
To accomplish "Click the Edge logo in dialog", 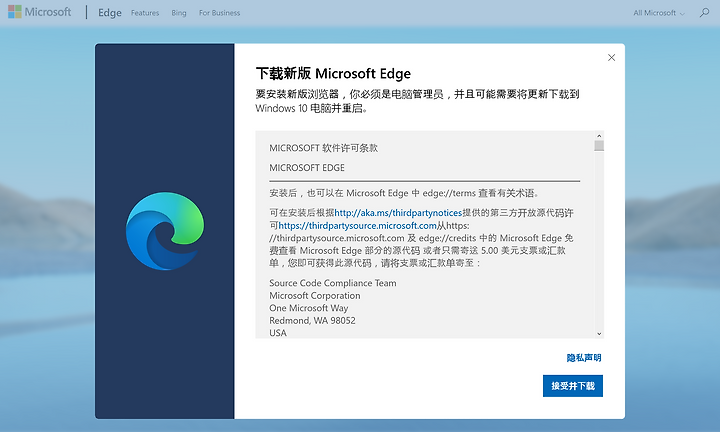I will click(x=165, y=231).
